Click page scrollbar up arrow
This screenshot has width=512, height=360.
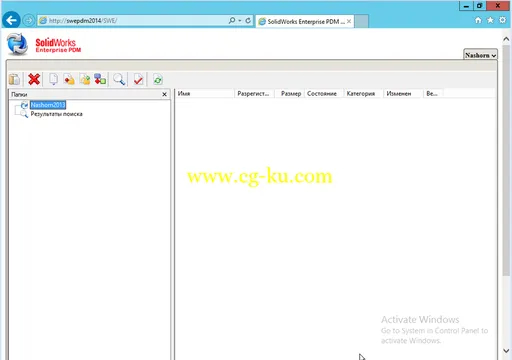coord(506,39)
